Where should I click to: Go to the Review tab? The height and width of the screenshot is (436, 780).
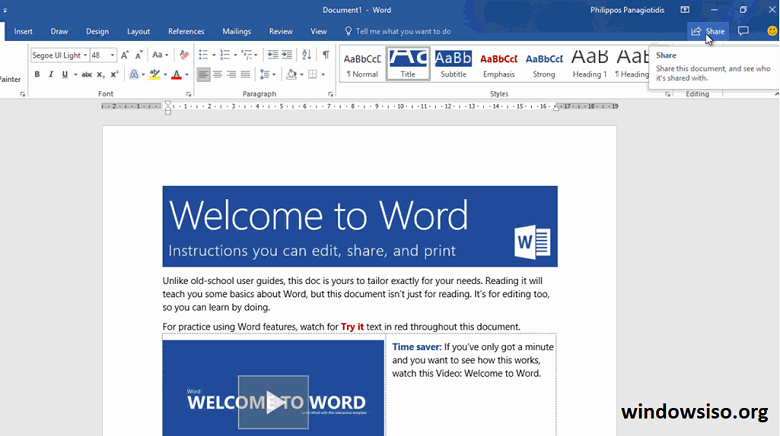click(x=281, y=31)
